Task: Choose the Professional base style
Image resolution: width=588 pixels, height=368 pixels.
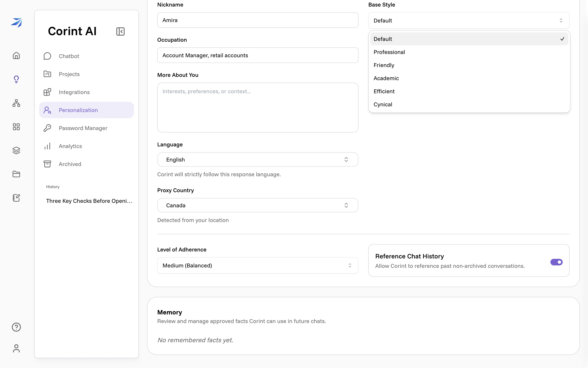Action: pos(469,52)
